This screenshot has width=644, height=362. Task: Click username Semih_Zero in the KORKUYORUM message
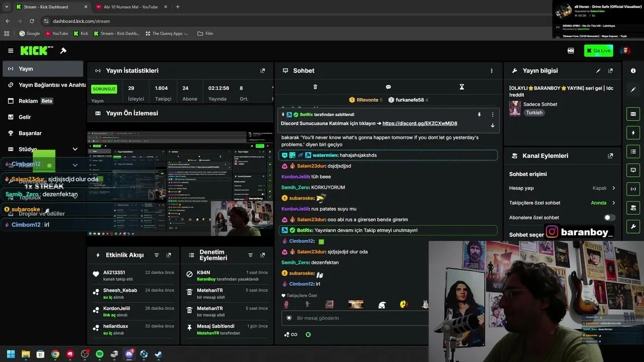tap(295, 188)
